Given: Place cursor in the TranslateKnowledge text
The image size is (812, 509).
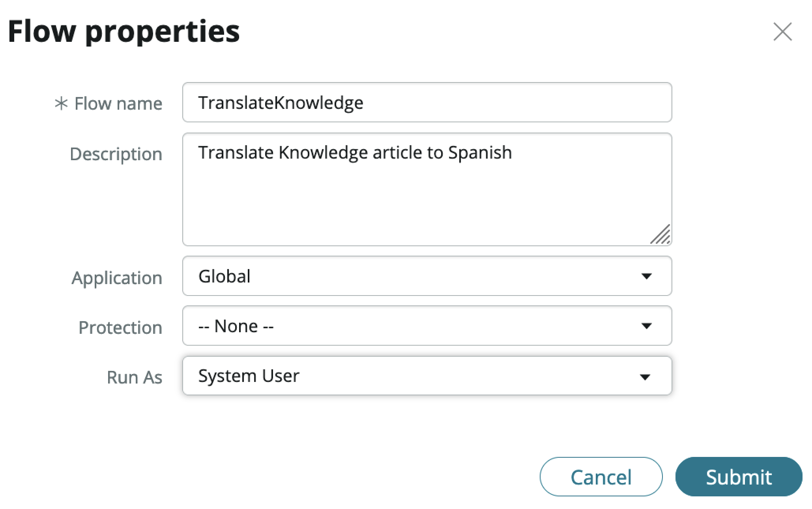Looking at the screenshot, I should pyautogui.click(x=281, y=103).
